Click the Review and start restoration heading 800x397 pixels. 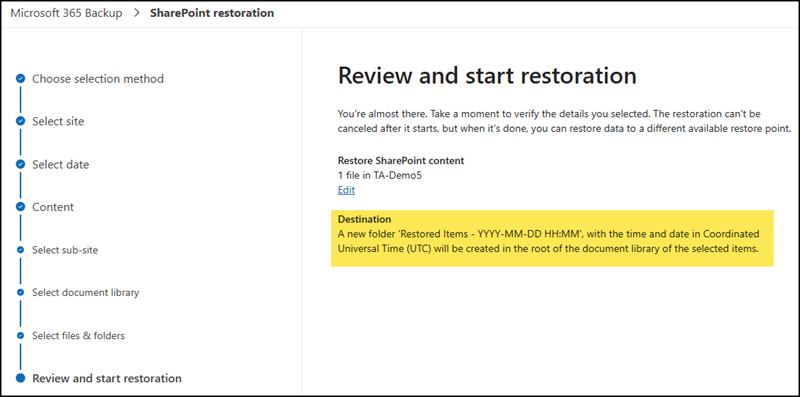point(487,76)
